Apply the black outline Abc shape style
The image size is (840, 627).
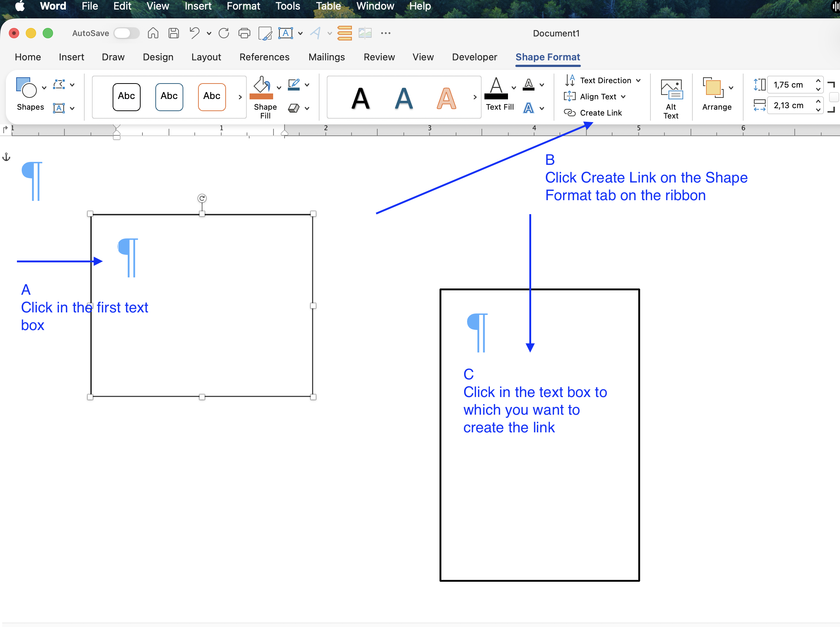tap(126, 97)
